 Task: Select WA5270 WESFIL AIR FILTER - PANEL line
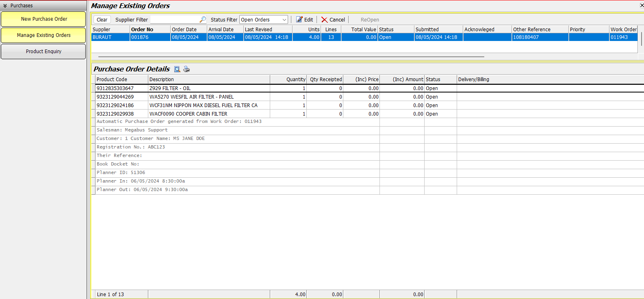coord(209,97)
